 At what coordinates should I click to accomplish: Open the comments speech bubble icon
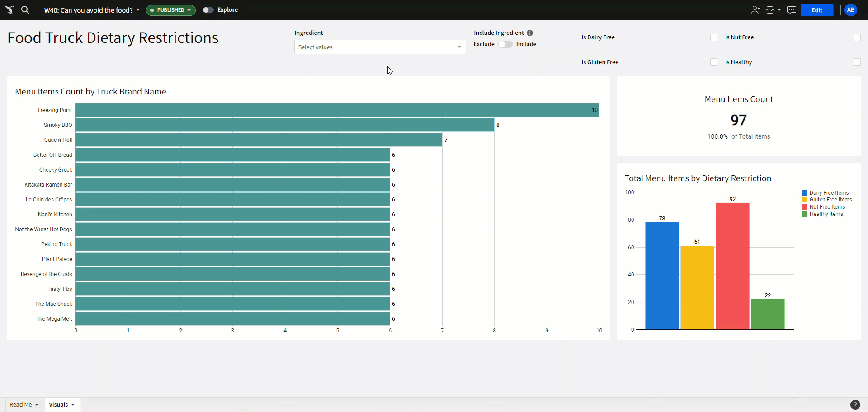point(791,10)
